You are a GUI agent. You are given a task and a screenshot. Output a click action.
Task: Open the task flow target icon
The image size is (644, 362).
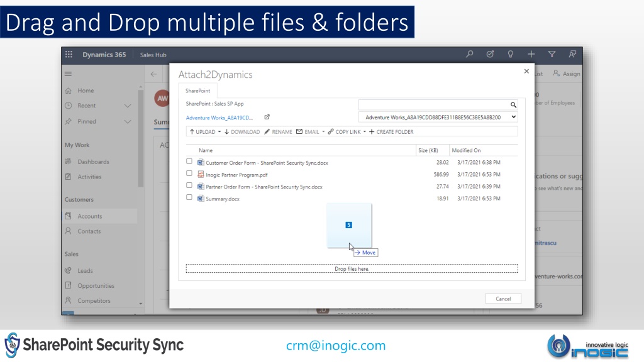pos(490,54)
